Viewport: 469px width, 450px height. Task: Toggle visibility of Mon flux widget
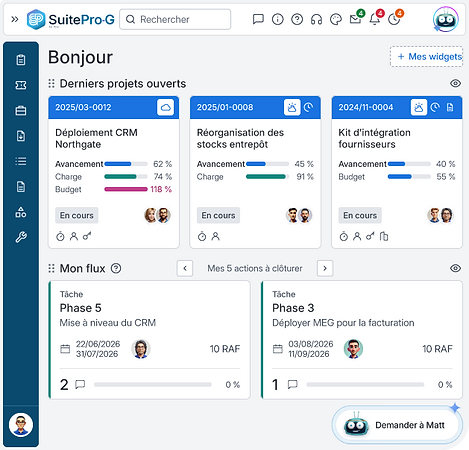(x=455, y=268)
